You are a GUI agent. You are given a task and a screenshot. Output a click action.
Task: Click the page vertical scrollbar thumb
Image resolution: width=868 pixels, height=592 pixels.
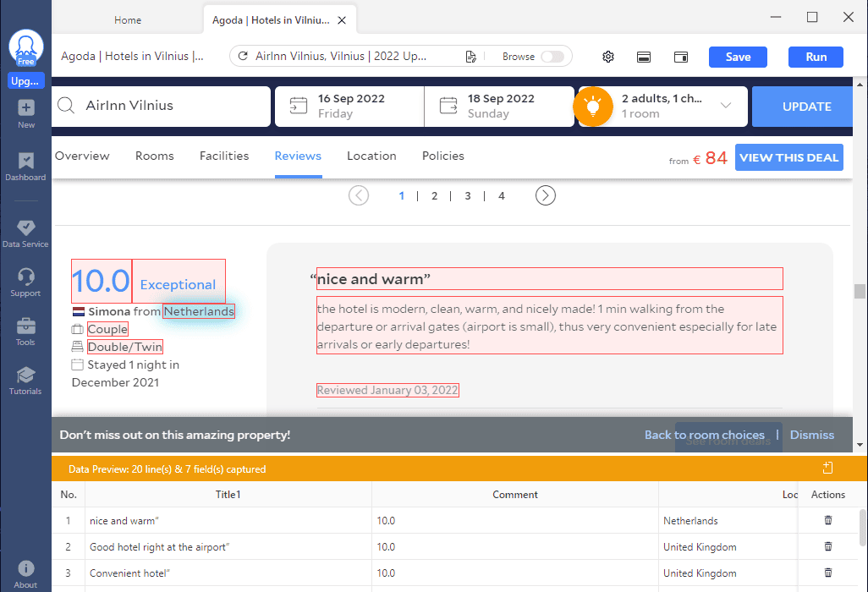click(860, 291)
